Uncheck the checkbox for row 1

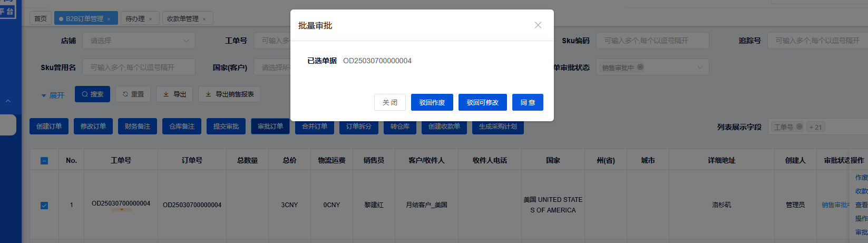point(44,205)
